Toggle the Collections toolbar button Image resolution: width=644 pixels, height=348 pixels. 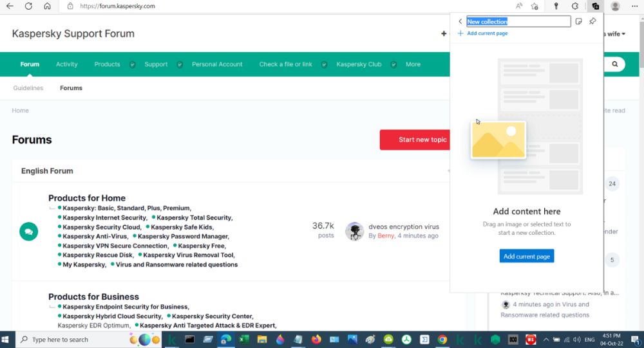595,6
